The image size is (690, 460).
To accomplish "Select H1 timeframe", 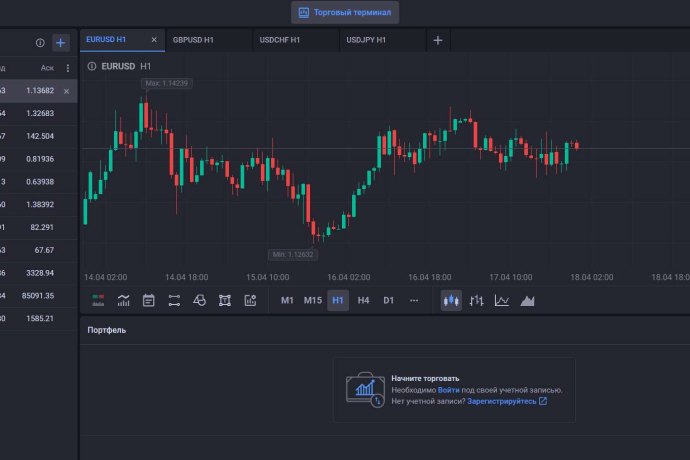I will [338, 301].
